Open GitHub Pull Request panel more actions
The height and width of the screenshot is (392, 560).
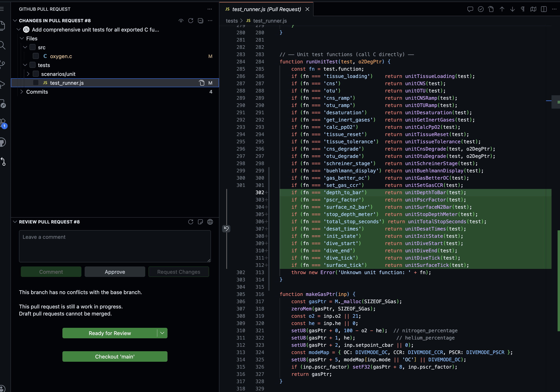click(x=210, y=9)
